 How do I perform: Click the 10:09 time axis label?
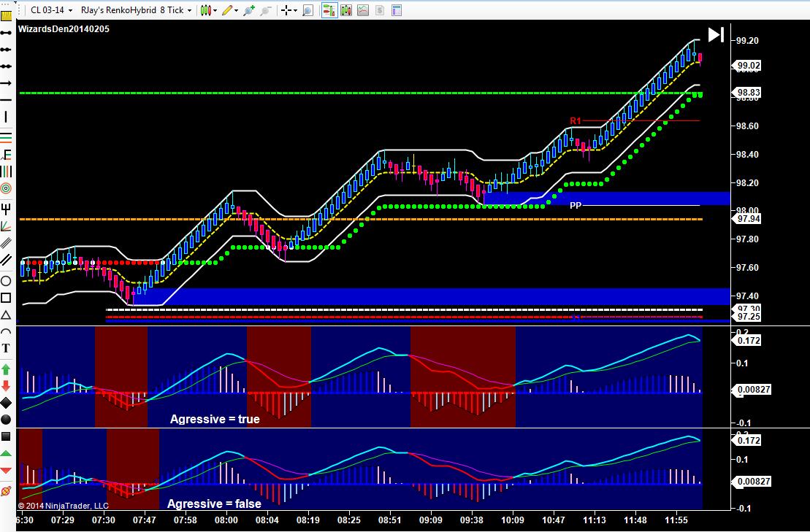coord(513,520)
